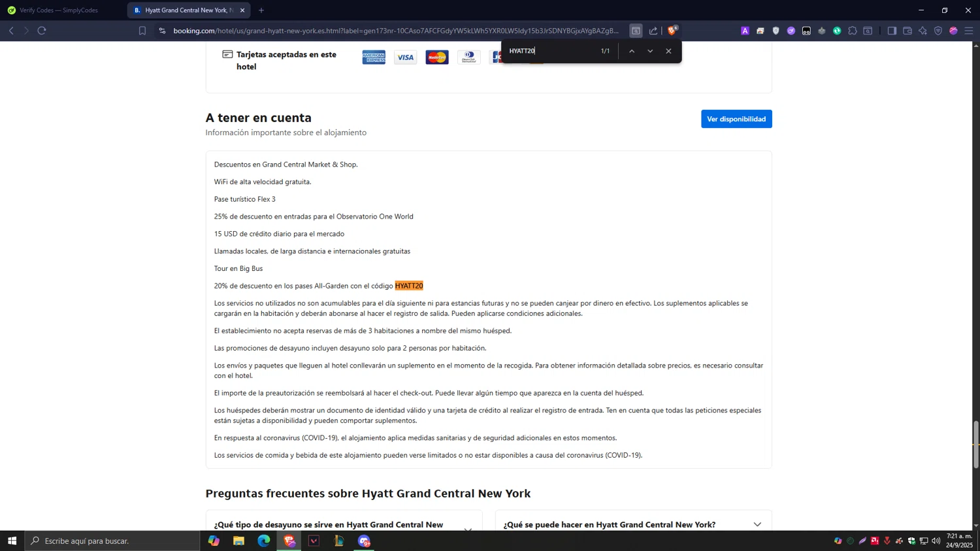The width and height of the screenshot is (980, 551).
Task: Click the 'A tener en cuenta' heading
Action: (258, 118)
